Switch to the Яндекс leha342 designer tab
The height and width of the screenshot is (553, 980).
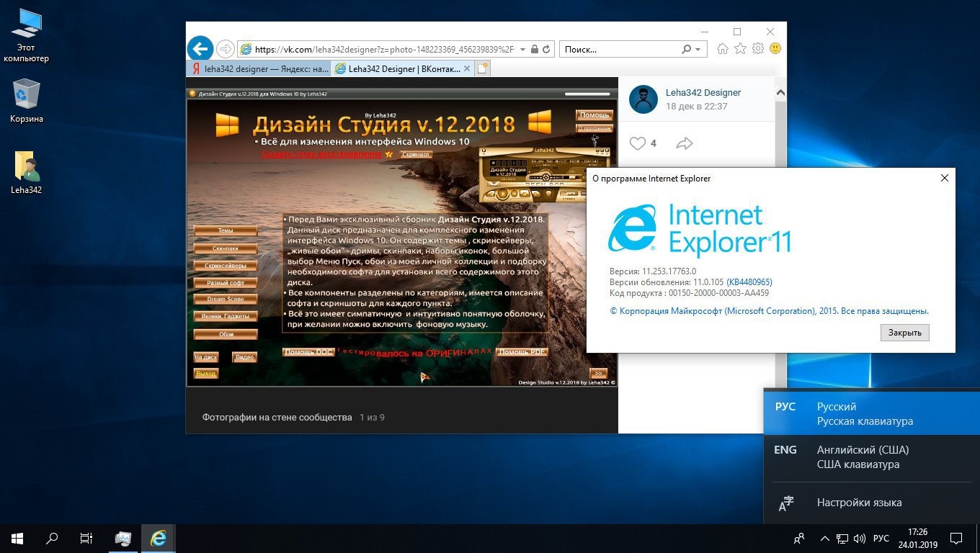click(x=259, y=68)
